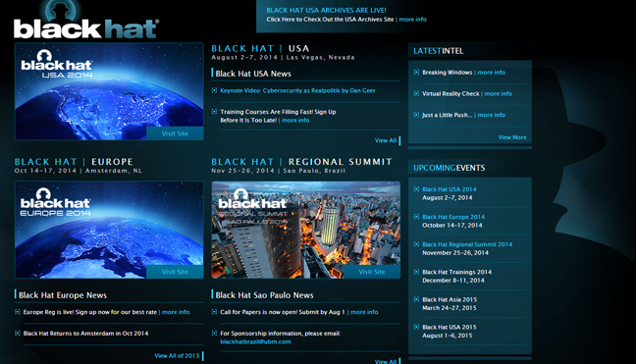Email blackhatbrazil@ubm.com sponsorship address

(255, 341)
